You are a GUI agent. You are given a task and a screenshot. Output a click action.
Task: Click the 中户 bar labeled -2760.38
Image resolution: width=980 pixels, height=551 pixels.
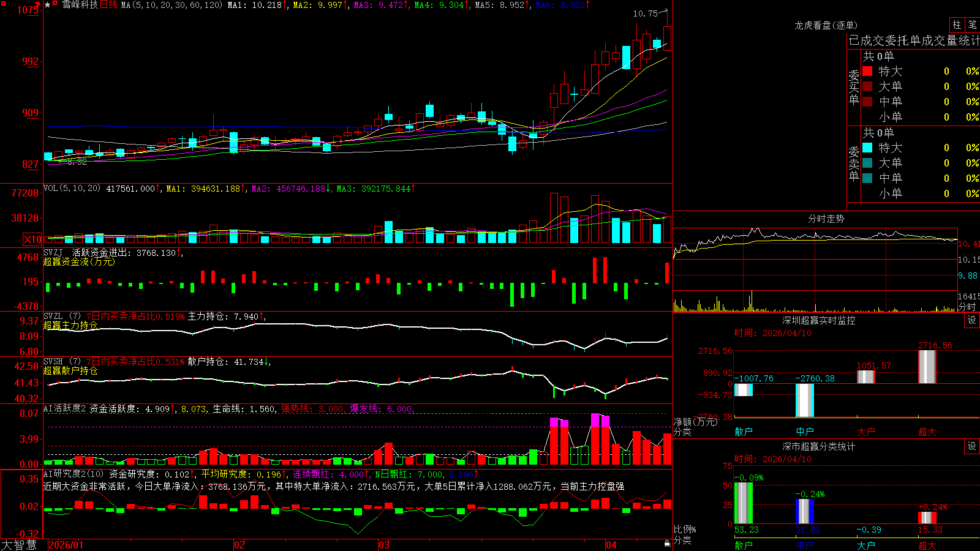click(x=805, y=400)
